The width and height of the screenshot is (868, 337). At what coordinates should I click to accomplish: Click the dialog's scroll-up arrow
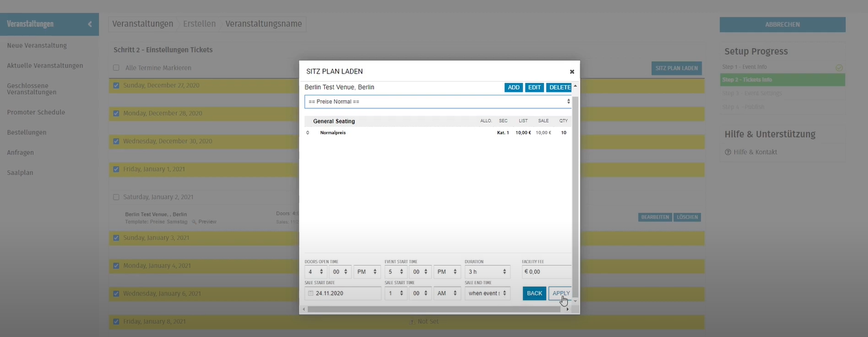[x=575, y=86]
